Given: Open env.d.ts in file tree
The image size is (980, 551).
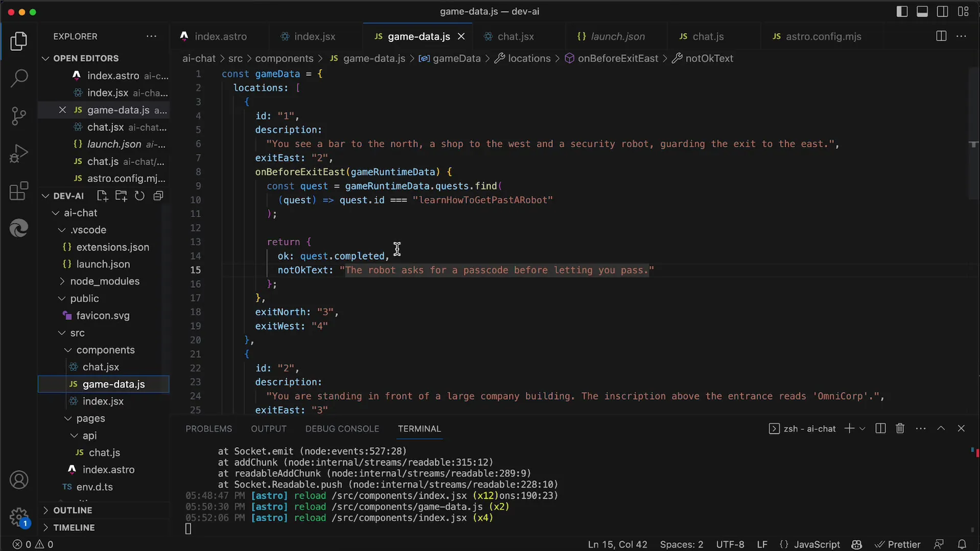Looking at the screenshot, I should 95,487.
